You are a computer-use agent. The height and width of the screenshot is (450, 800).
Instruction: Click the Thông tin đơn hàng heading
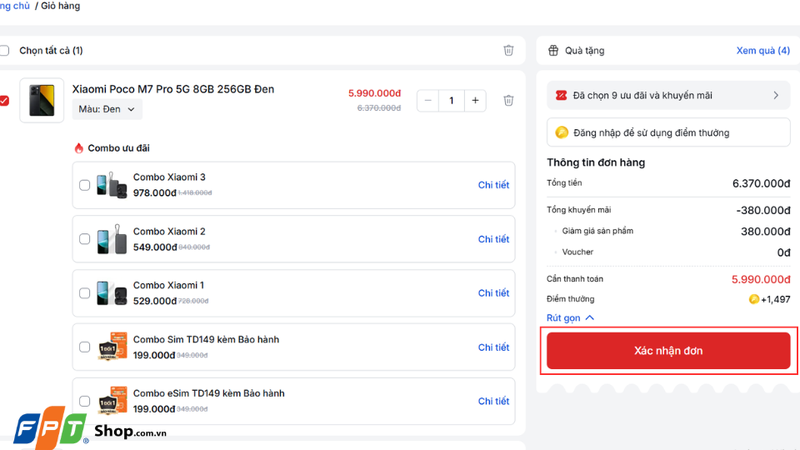[596, 163]
